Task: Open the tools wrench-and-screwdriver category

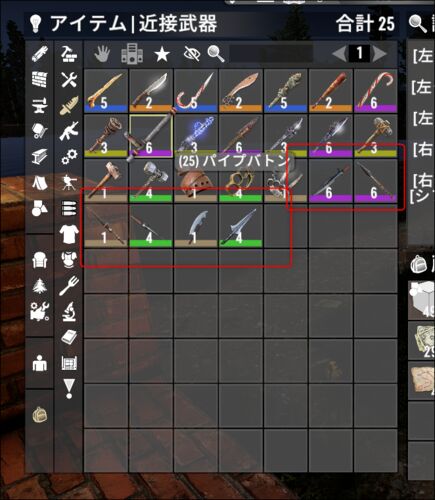Action: point(69,80)
